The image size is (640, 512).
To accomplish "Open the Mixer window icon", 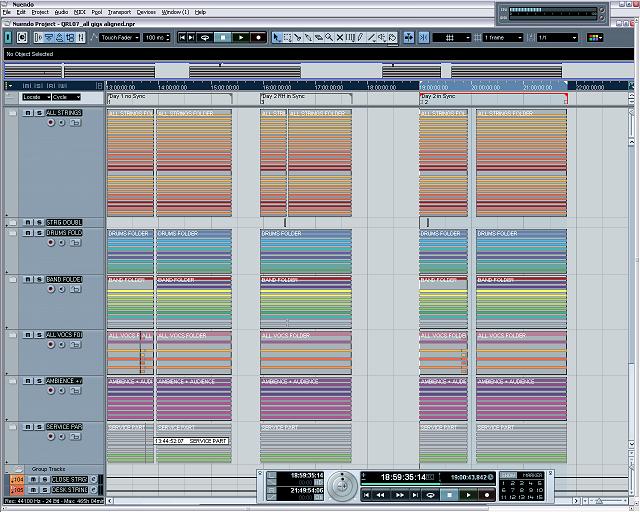I will coord(81,38).
